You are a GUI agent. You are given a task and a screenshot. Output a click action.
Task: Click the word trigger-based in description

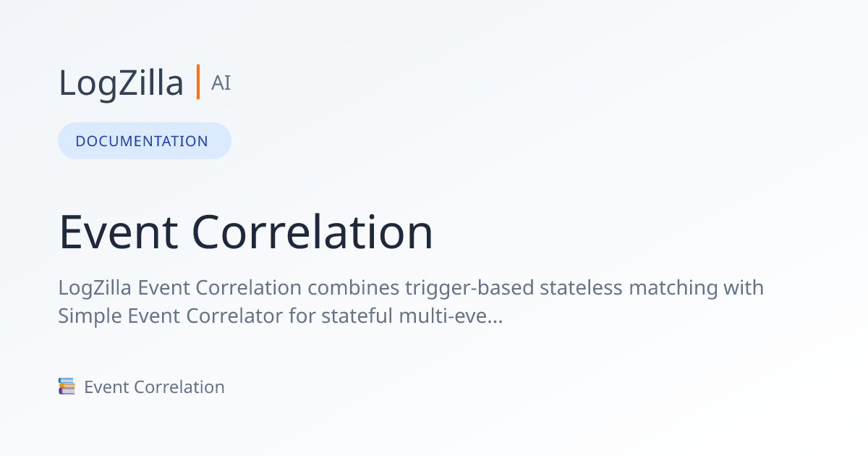click(x=463, y=289)
